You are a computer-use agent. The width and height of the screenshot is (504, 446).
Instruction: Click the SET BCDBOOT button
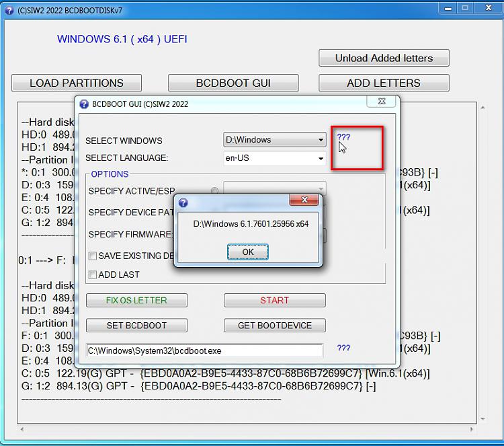136,326
